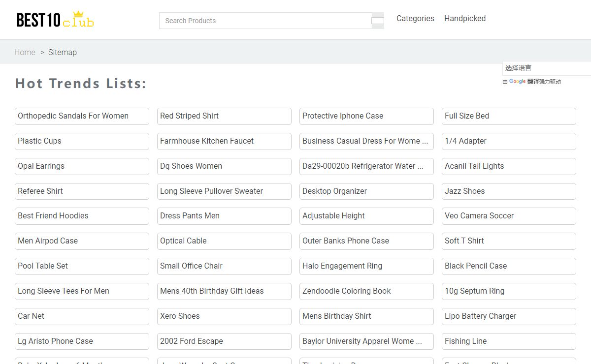The width and height of the screenshot is (591, 364).
Task: Open Pool Table Set list
Action: (82, 266)
